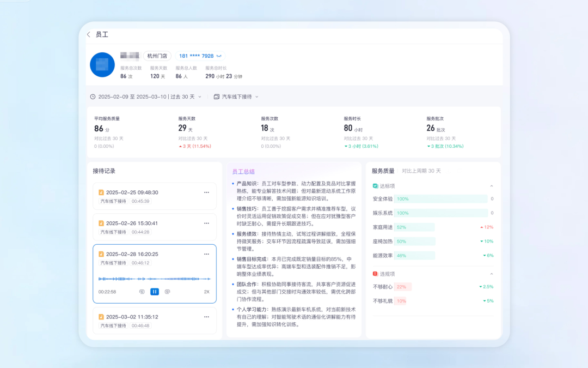
Task: Click the clock icon beside the date range
Action: pos(94,96)
